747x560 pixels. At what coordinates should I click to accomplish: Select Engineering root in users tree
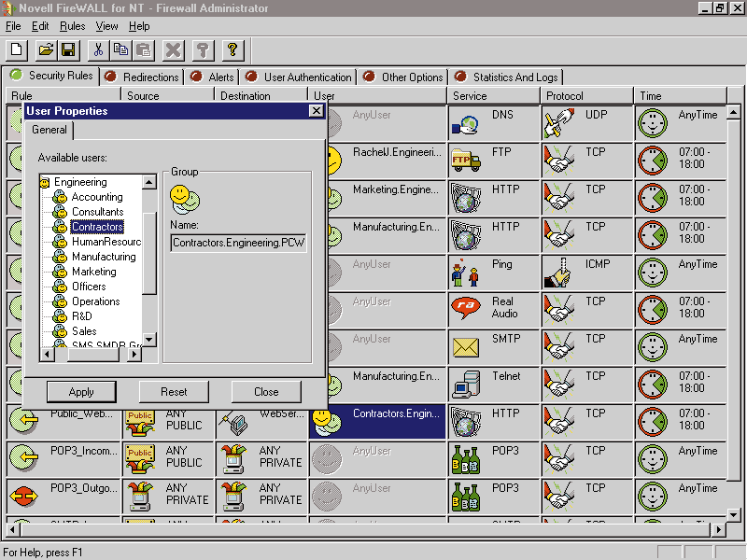(80, 182)
